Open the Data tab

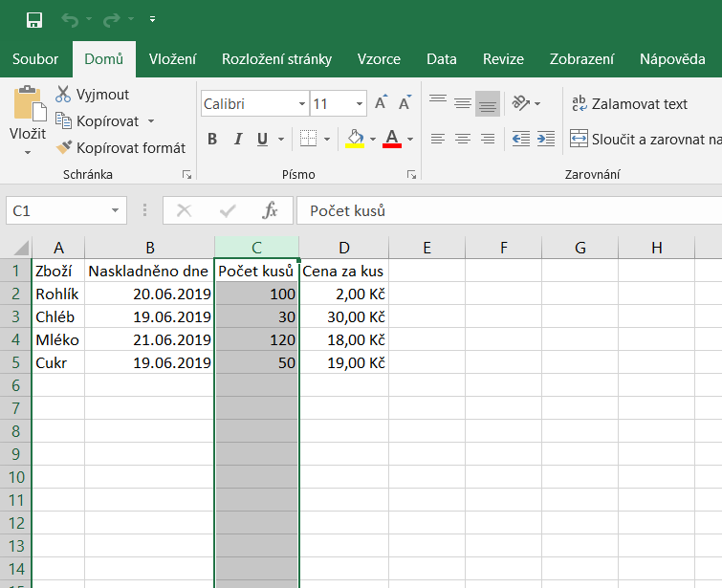tap(442, 59)
